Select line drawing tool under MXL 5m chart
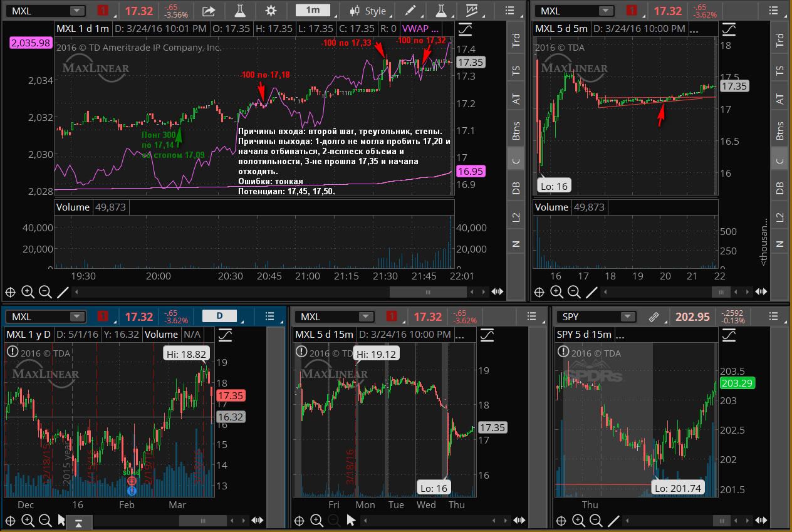Viewport: 792px width, 532px height. point(591,291)
